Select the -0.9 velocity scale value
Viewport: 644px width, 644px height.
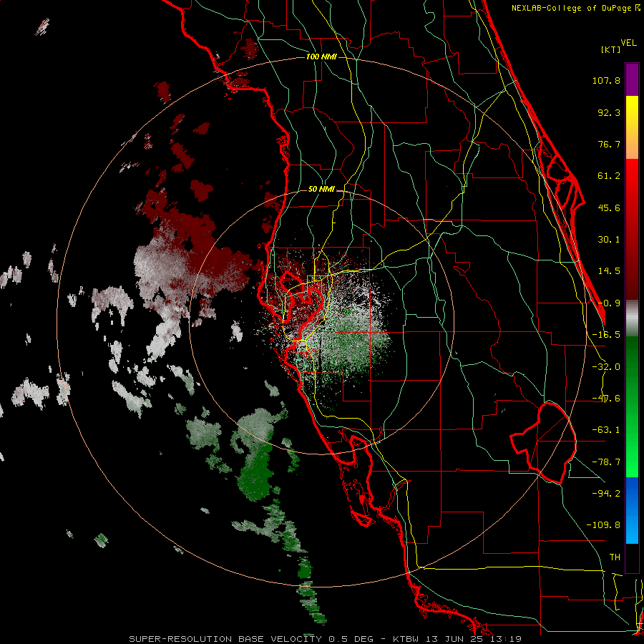pyautogui.click(x=609, y=303)
